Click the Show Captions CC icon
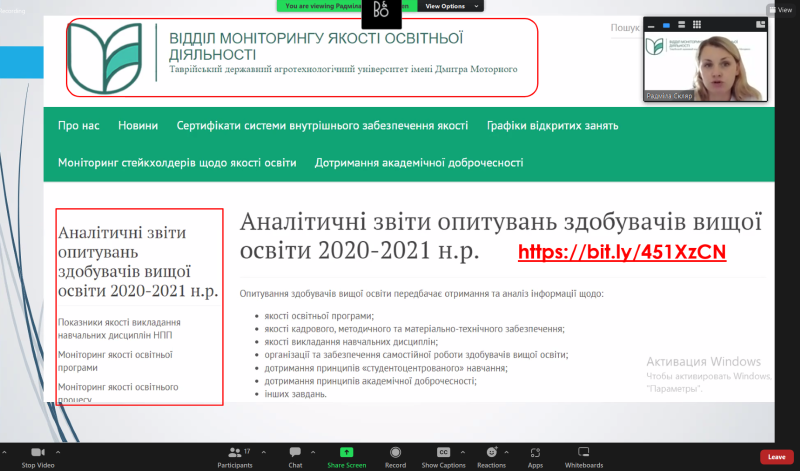The height and width of the screenshot is (471, 800). click(443, 452)
